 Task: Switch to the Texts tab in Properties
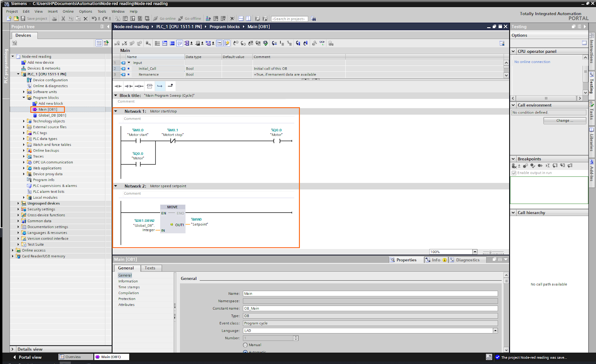pos(150,268)
